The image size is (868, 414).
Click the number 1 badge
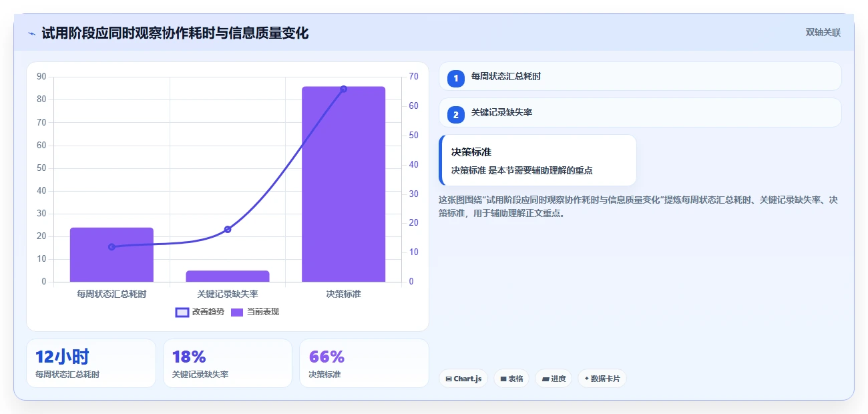pyautogui.click(x=456, y=78)
